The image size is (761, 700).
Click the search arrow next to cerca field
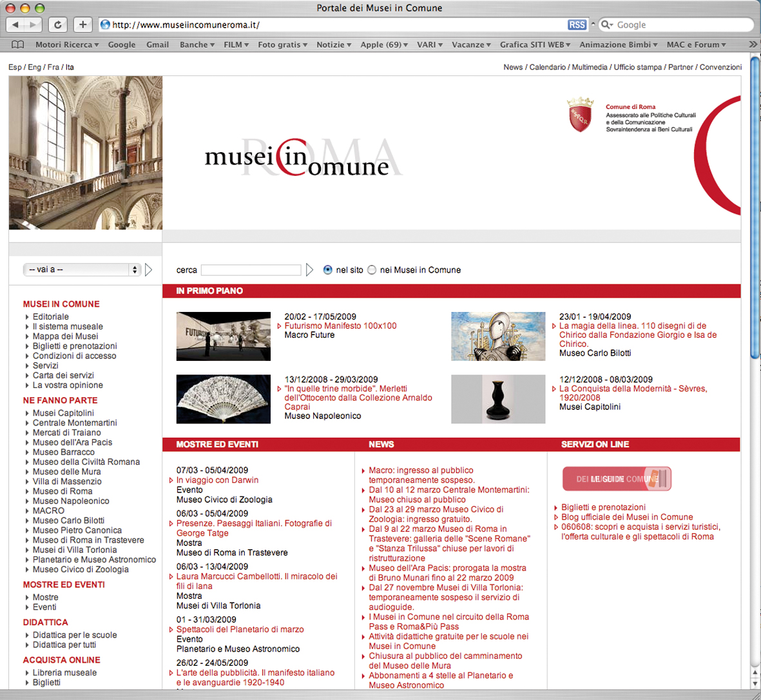click(310, 269)
